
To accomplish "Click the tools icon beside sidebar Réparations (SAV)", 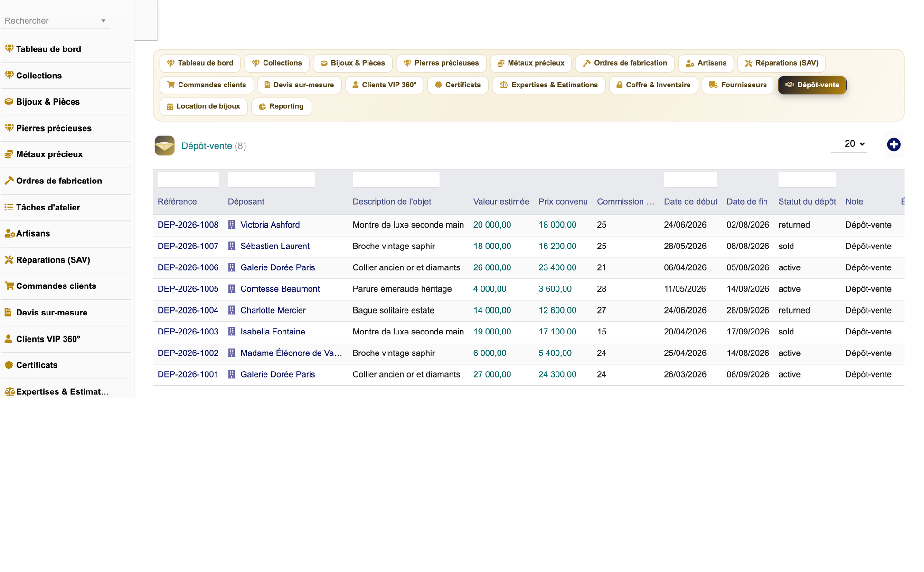I will 9,260.
